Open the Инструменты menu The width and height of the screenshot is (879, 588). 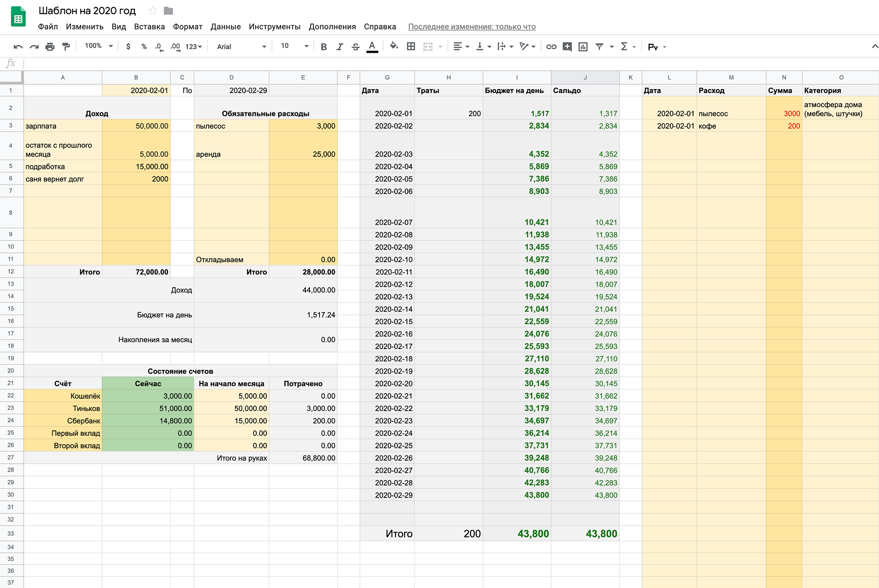click(x=275, y=27)
